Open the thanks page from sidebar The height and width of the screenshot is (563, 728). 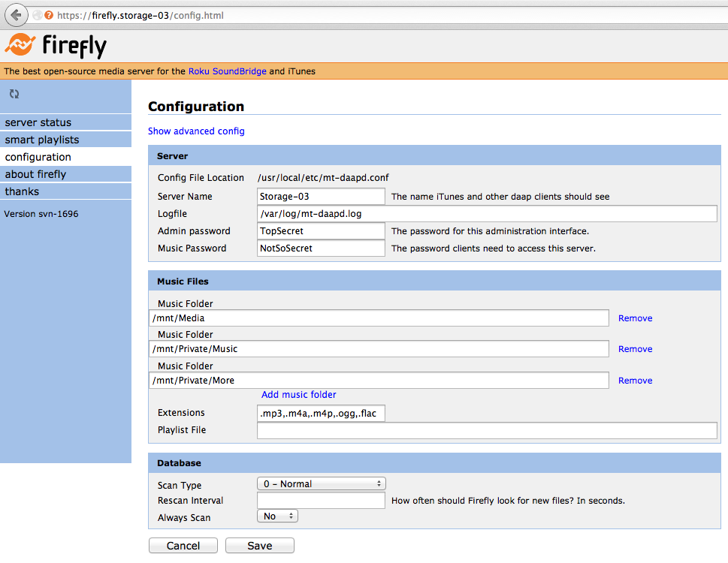pyautogui.click(x=22, y=191)
